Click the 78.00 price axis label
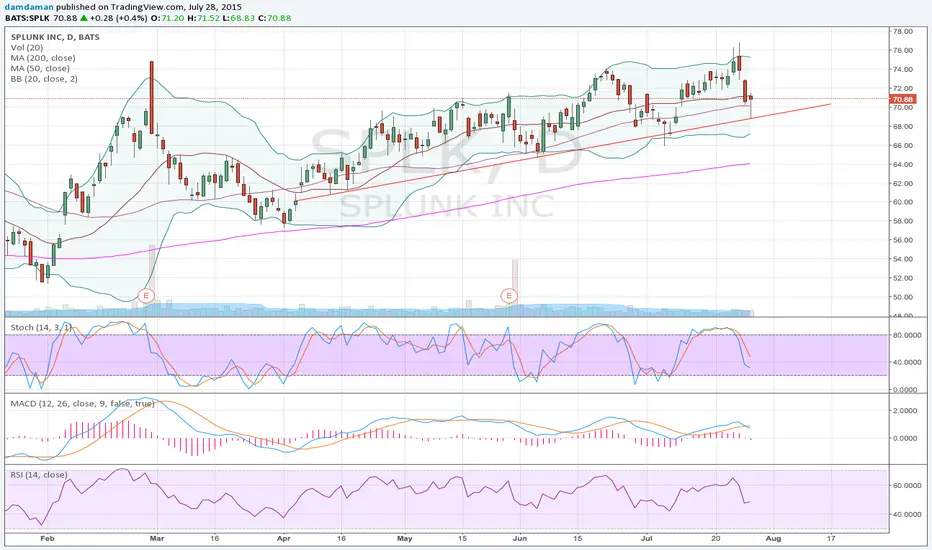 pos(902,32)
